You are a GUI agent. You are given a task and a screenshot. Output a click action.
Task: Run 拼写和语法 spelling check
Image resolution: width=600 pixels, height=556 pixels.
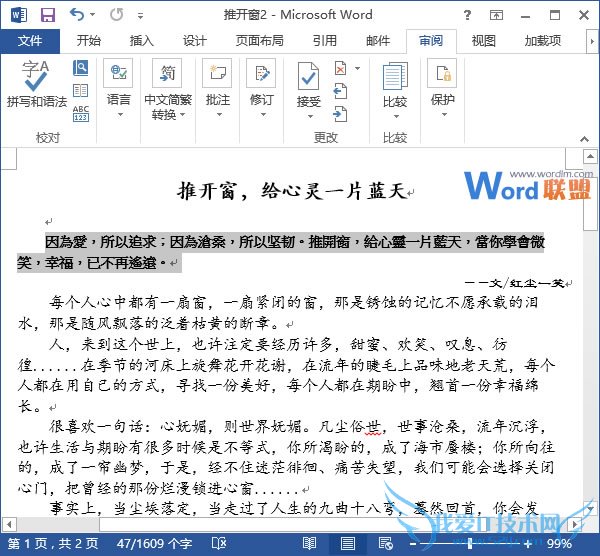(36, 84)
